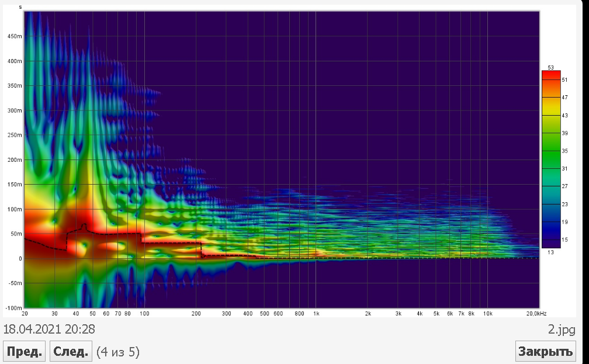589x364 pixels.
Task: Open the spectrogram image thumbnail
Action: (x=289, y=161)
